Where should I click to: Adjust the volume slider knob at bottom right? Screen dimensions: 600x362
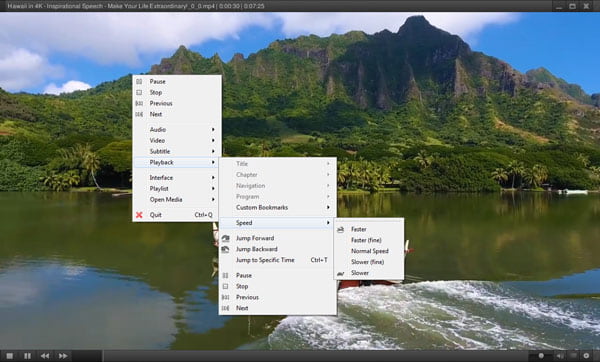pos(541,355)
